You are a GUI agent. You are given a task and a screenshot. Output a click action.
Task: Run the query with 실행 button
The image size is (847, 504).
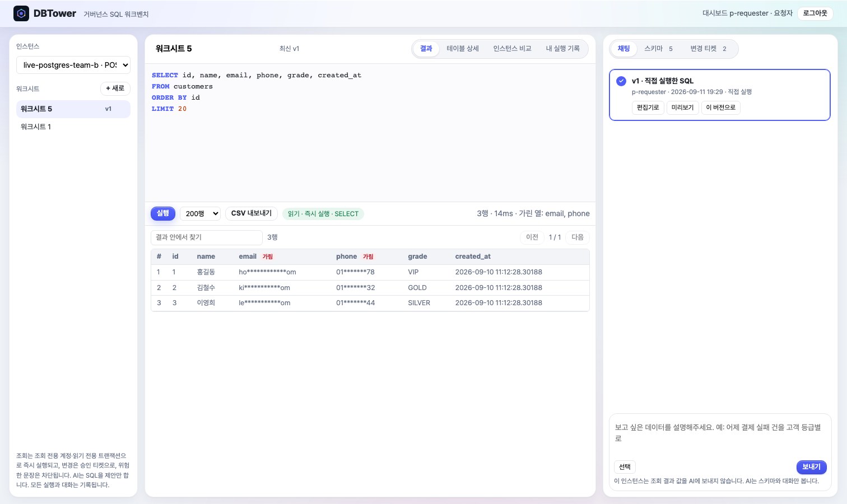coord(163,213)
